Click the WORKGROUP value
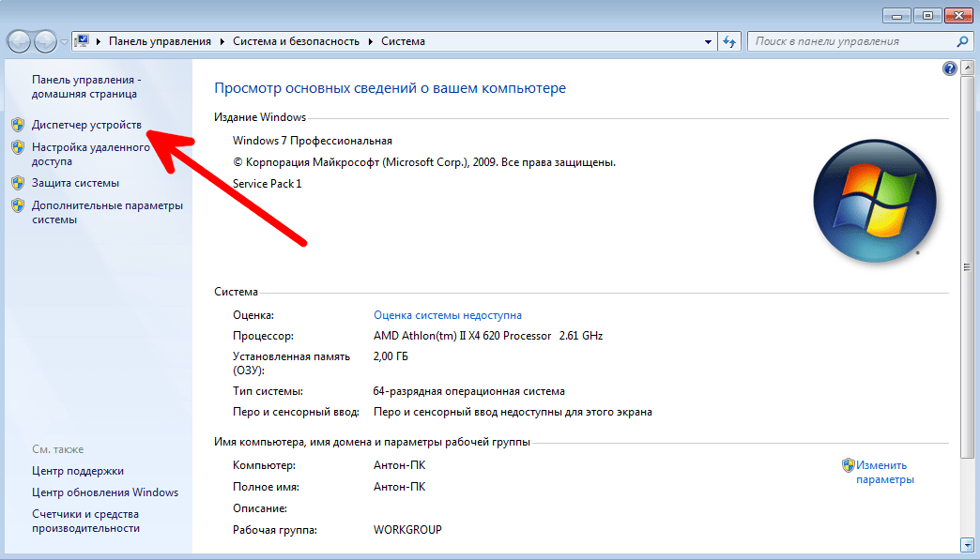980x560 pixels. click(407, 530)
